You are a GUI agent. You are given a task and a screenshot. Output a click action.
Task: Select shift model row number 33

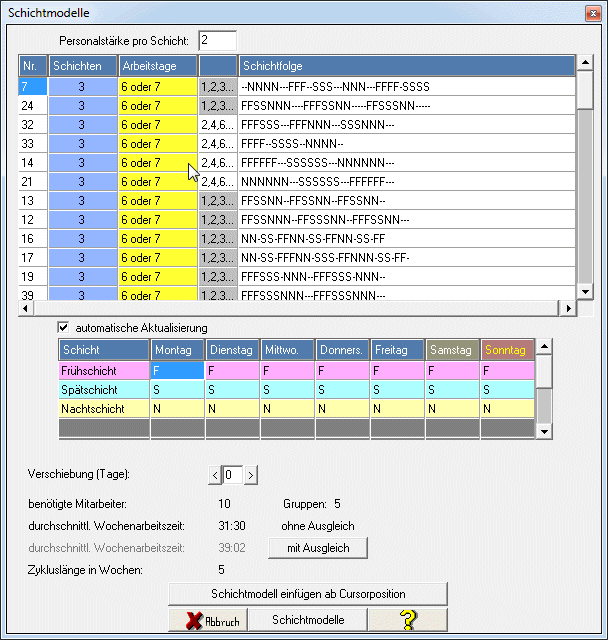point(297,144)
